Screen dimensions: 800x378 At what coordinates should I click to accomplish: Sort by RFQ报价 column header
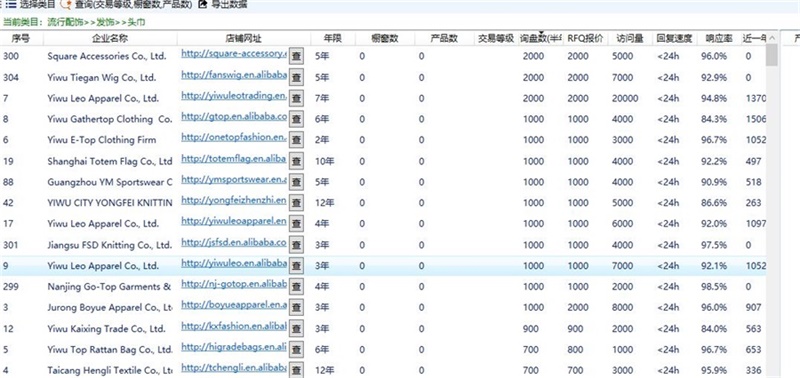point(585,39)
